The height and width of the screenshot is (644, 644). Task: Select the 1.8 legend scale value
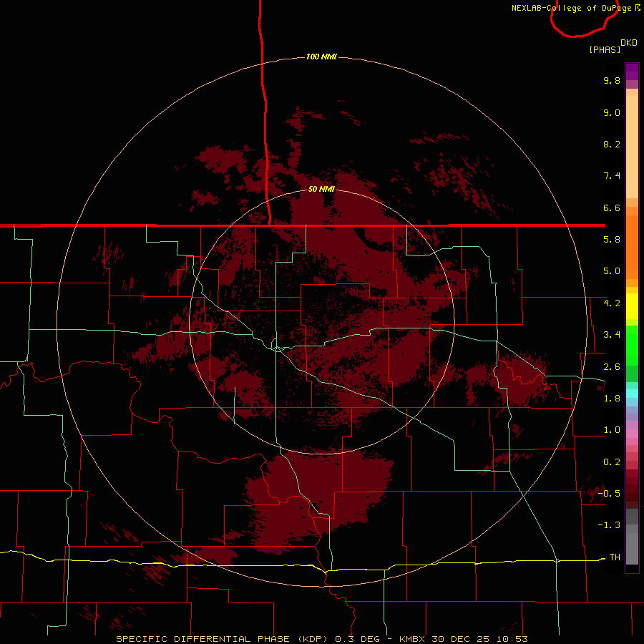coord(612,399)
